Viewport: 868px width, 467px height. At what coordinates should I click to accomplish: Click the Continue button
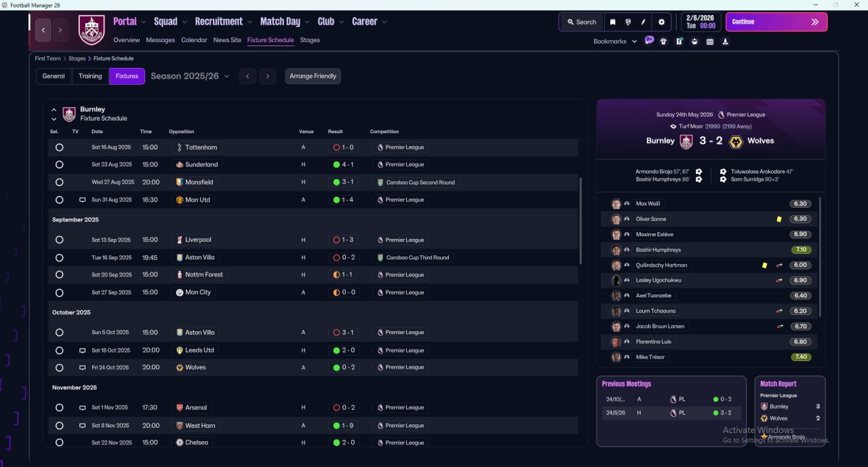pyautogui.click(x=776, y=22)
